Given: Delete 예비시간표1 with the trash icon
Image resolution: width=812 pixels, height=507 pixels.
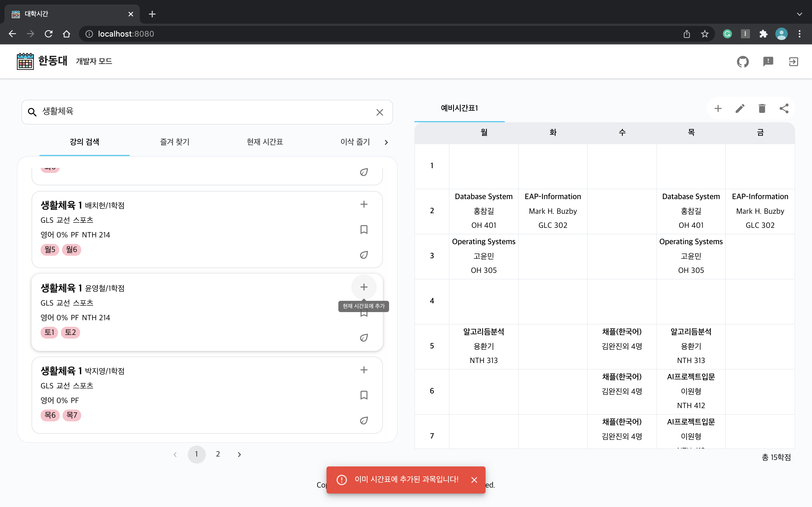Looking at the screenshot, I should pyautogui.click(x=762, y=108).
